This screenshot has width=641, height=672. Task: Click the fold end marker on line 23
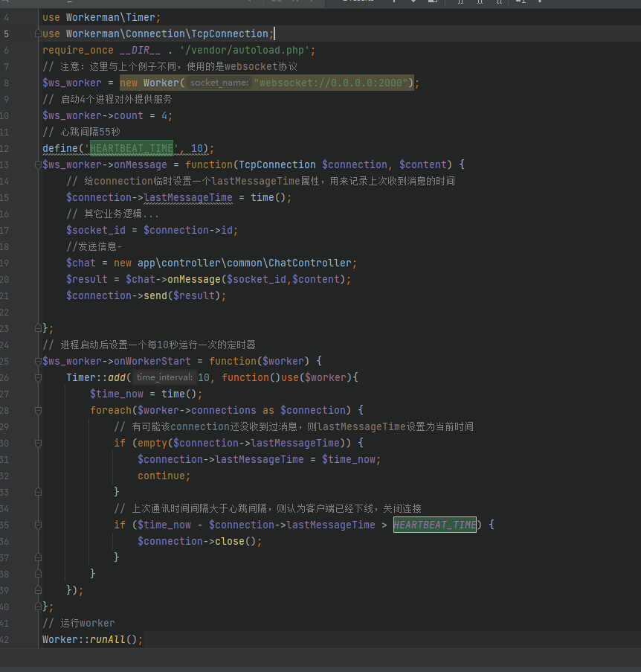point(38,328)
